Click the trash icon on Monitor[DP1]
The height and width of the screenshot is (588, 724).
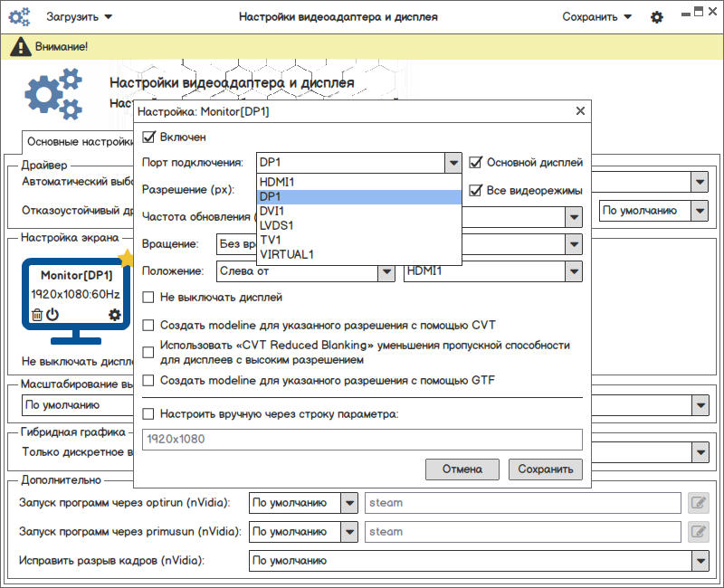tap(37, 315)
